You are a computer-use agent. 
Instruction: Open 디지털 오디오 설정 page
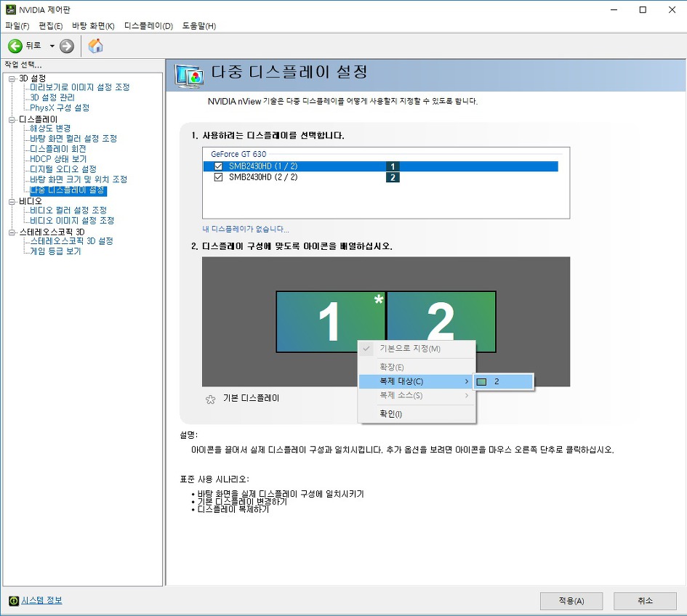63,169
